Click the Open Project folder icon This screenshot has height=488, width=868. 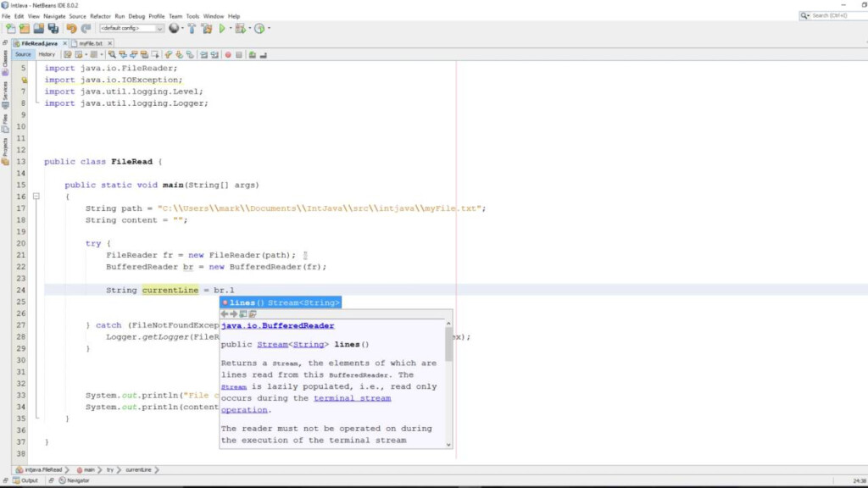tap(38, 28)
